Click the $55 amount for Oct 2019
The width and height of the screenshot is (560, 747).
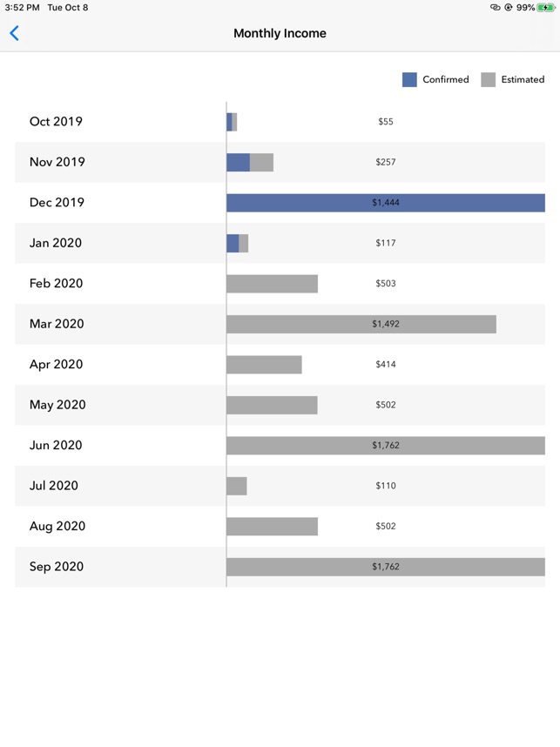point(385,121)
